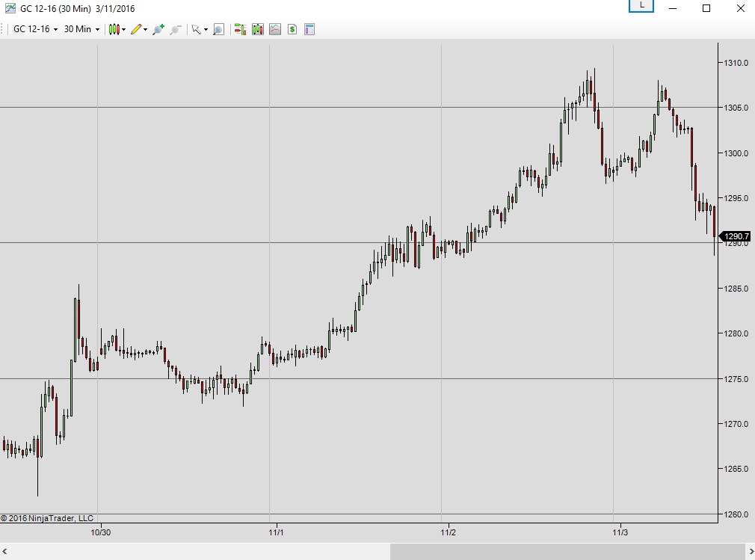This screenshot has width=755, height=560.
Task: Click the 1260.0 price axis label
Action: tap(736, 514)
